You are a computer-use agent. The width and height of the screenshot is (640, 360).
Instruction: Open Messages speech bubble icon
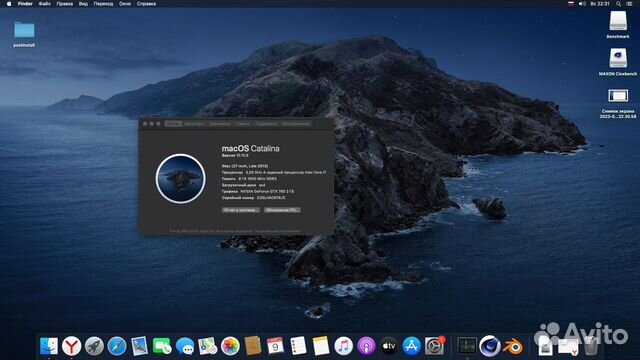[185, 346]
